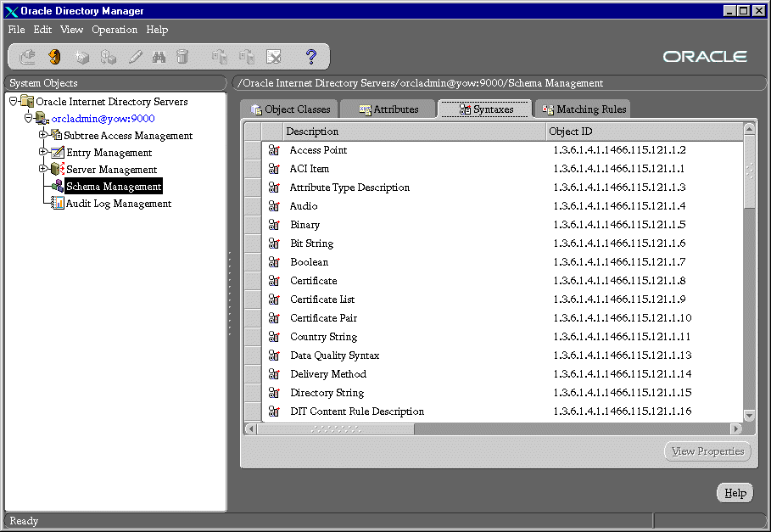Viewport: 771px width, 532px height.
Task: Expand the Subtree Access Management node
Action: 42,135
